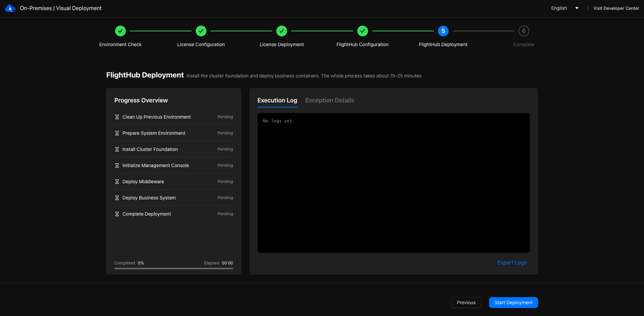
Task: Click the cloud logo icon in header
Action: (10, 8)
